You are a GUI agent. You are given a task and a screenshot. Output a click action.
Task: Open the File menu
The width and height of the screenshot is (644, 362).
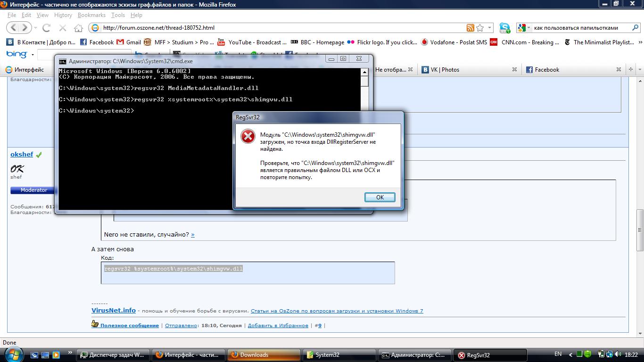pyautogui.click(x=12, y=15)
